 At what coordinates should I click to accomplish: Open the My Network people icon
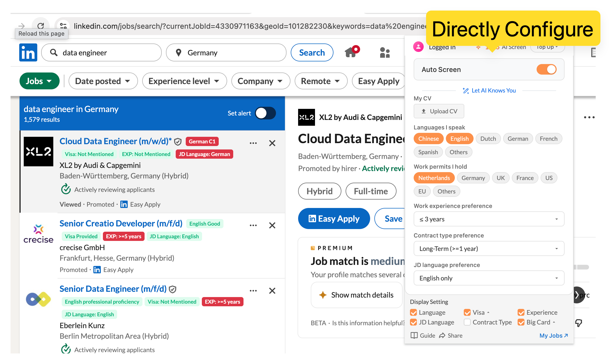(385, 52)
